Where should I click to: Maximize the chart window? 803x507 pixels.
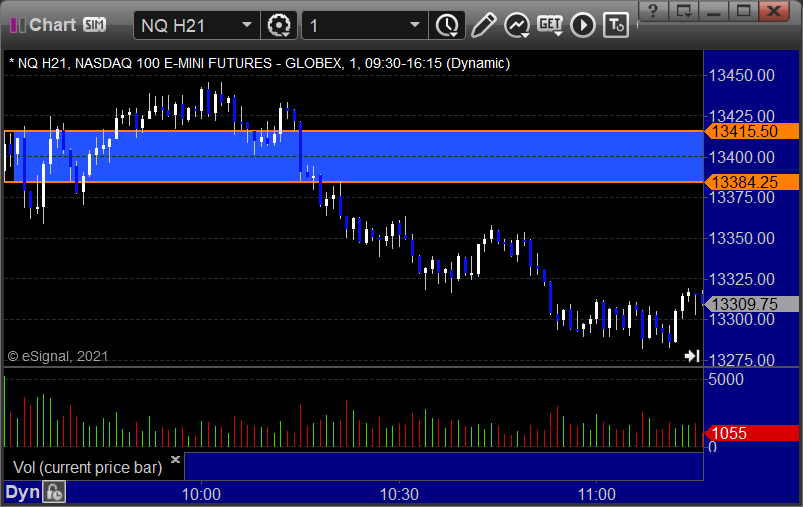click(743, 11)
